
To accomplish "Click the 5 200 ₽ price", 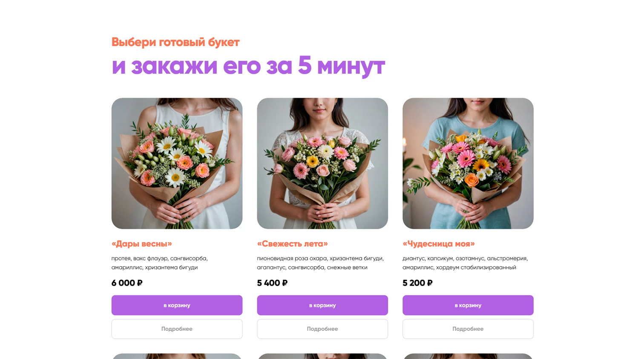I will (417, 283).
